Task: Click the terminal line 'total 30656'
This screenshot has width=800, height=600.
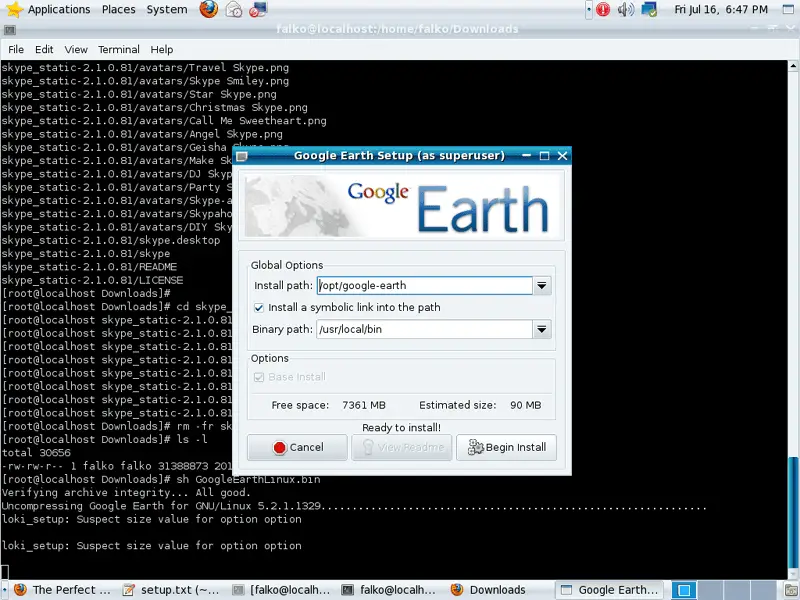Action: pyautogui.click(x=36, y=453)
